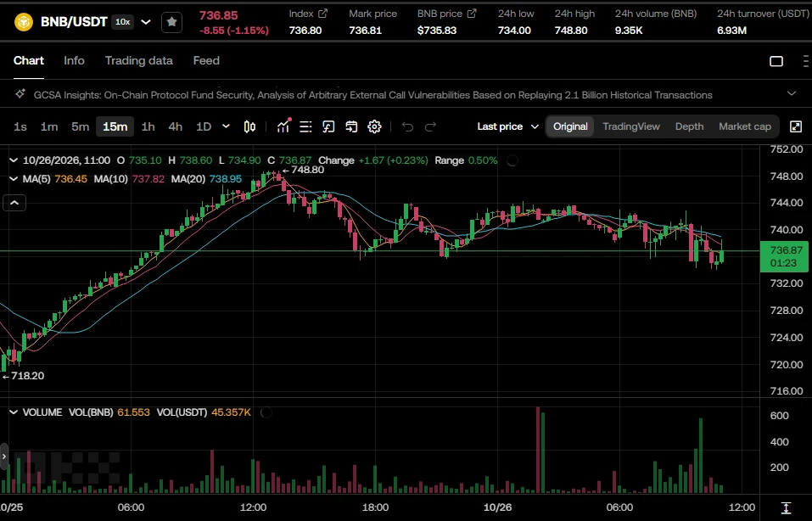Auto-fit the price scale icon at the bottom right
Image resolution: width=812 pixels, height=521 pixels.
786,507
